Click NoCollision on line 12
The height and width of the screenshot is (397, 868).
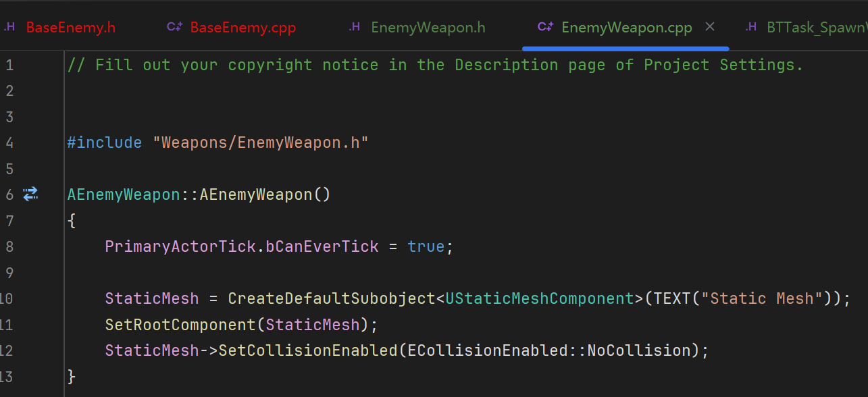639,350
